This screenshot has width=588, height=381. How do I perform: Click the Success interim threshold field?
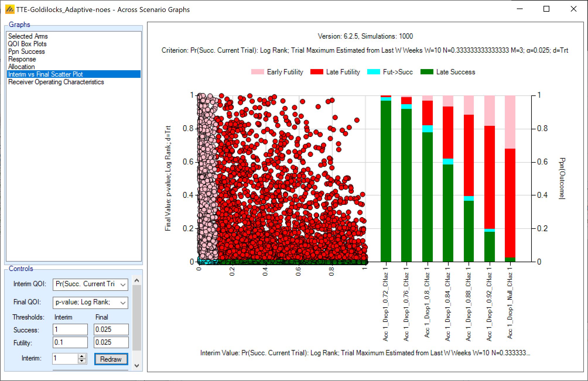click(x=70, y=329)
